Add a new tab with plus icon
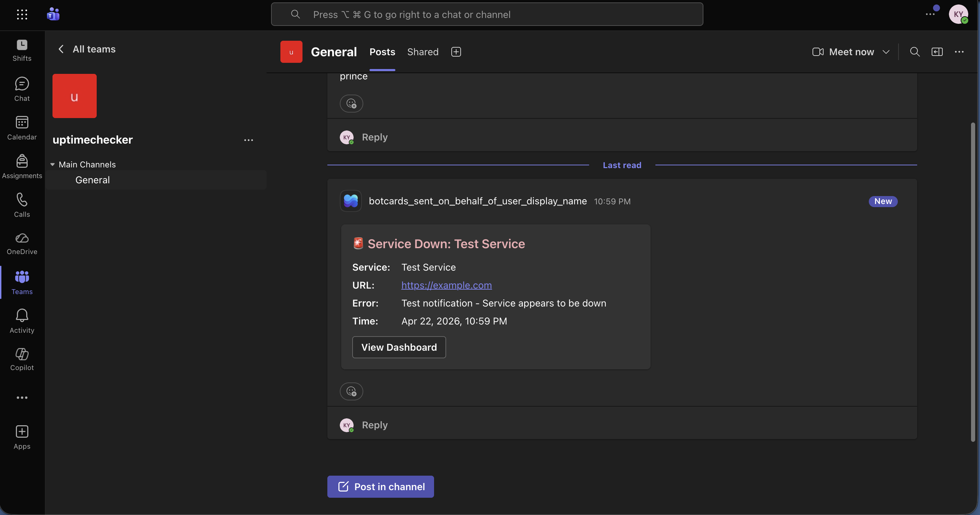Image resolution: width=980 pixels, height=515 pixels. pos(456,52)
